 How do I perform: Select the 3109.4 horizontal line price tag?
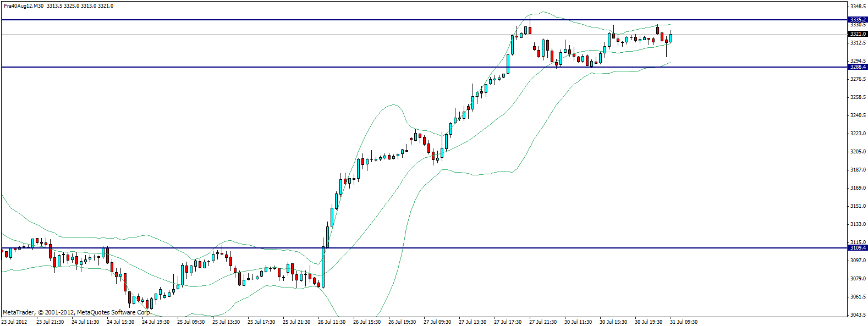pos(858,248)
